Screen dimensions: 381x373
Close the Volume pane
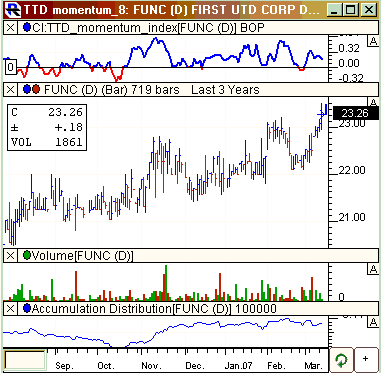pyautogui.click(x=11, y=256)
